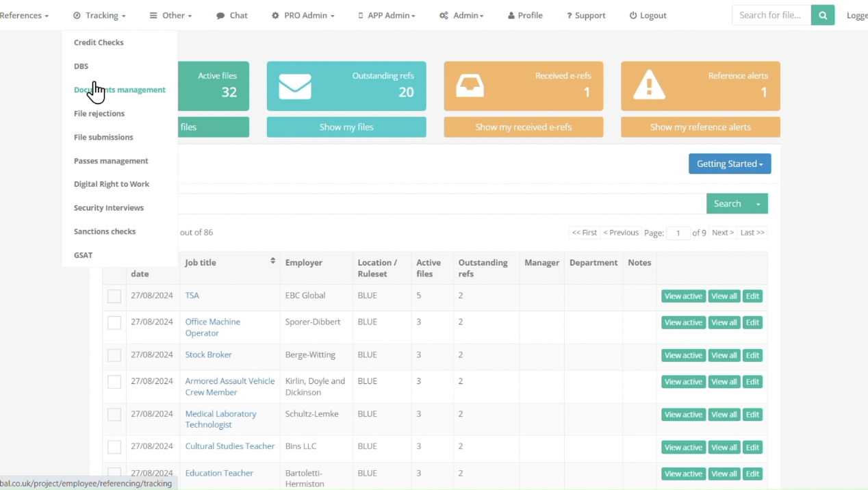Click Show my files under Outstanding refs
The width and height of the screenshot is (868, 490).
pyautogui.click(x=346, y=127)
